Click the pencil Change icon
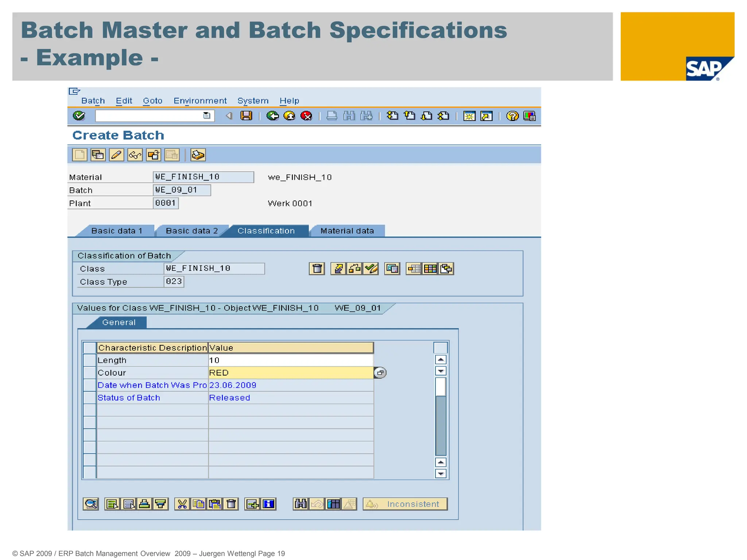Viewport: 747px width, 560px height. click(116, 155)
